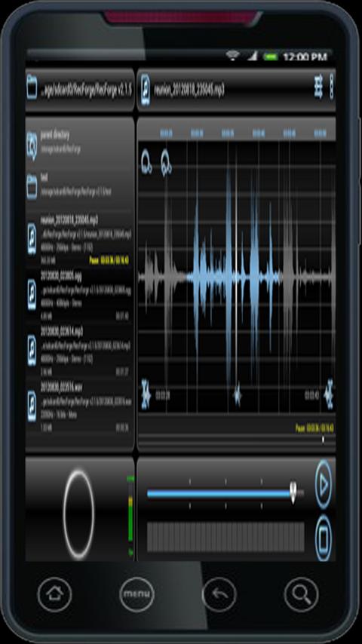Select reunion_20120818_235045.mp3 title in player header
Viewport: 362px width, 644px height.
tap(189, 90)
